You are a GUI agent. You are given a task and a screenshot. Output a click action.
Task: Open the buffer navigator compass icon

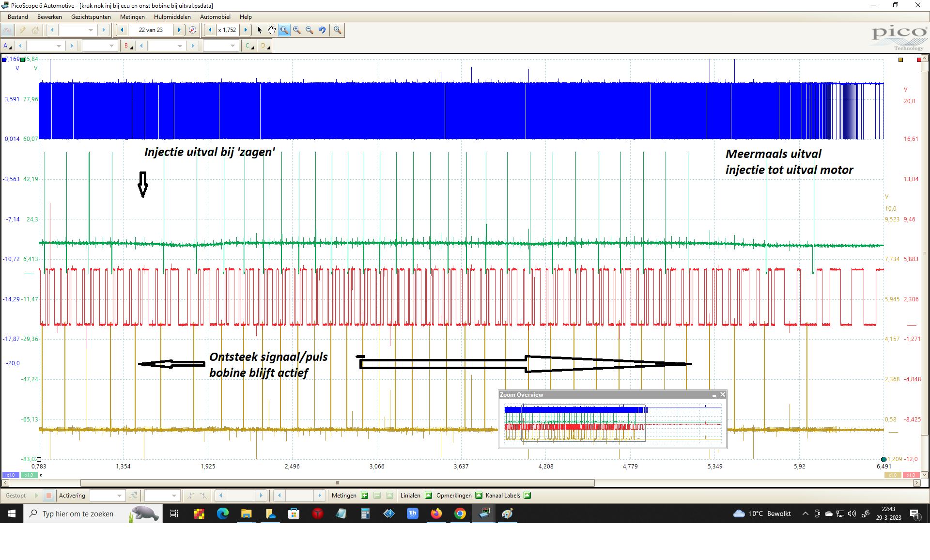pos(192,30)
